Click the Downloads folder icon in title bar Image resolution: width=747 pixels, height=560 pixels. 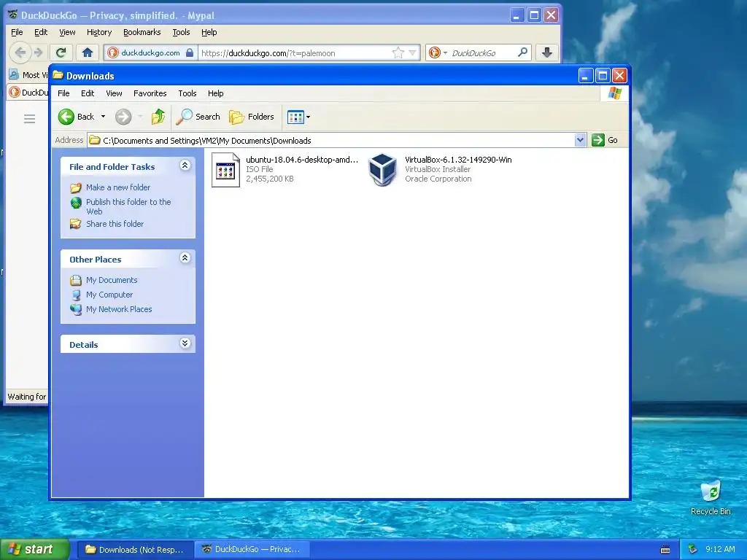coord(58,75)
